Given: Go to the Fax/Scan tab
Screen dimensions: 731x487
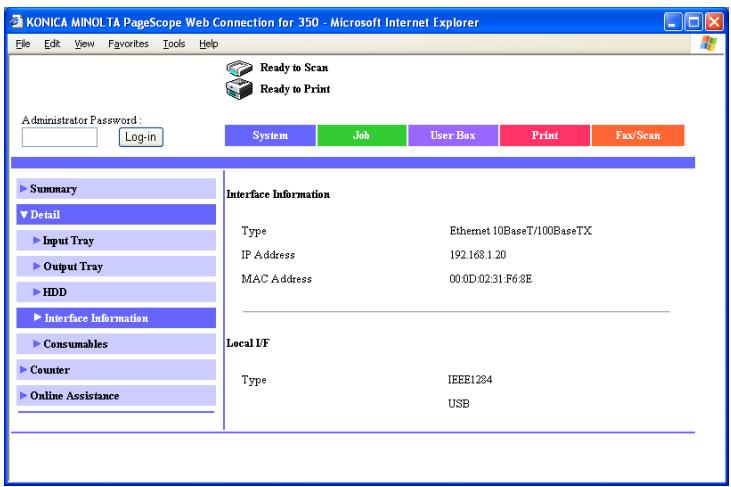Looking at the screenshot, I should pyautogui.click(x=637, y=135).
